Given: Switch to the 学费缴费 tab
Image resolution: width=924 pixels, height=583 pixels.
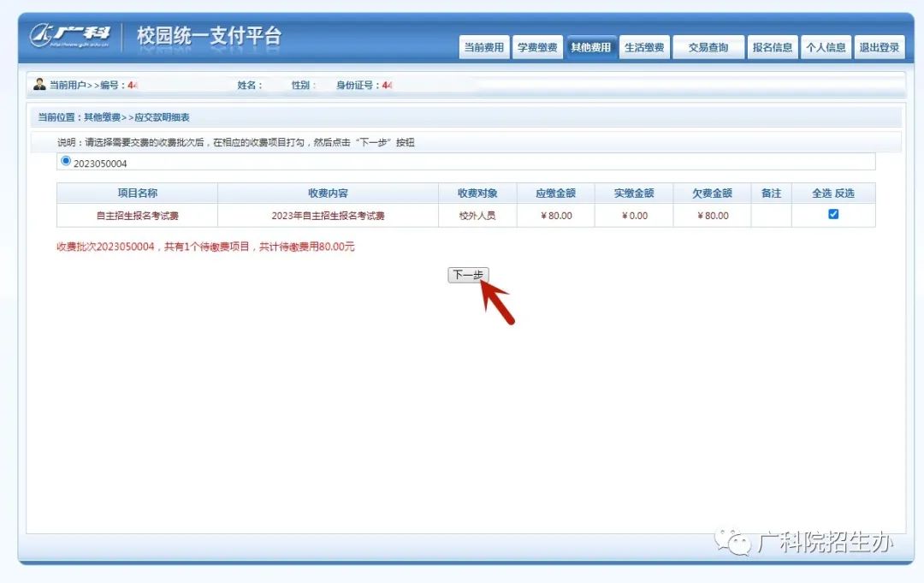Looking at the screenshot, I should pyautogui.click(x=536, y=48).
